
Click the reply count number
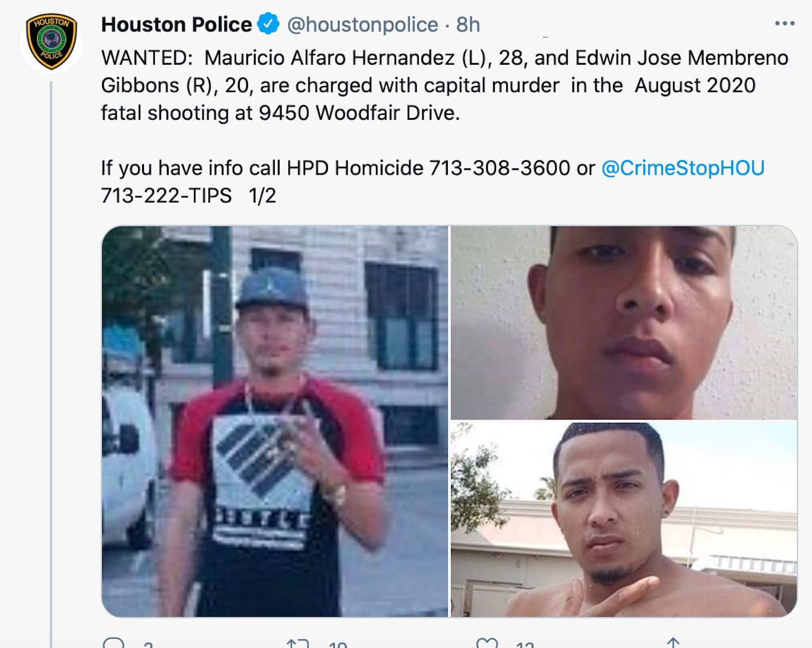pos(148,644)
